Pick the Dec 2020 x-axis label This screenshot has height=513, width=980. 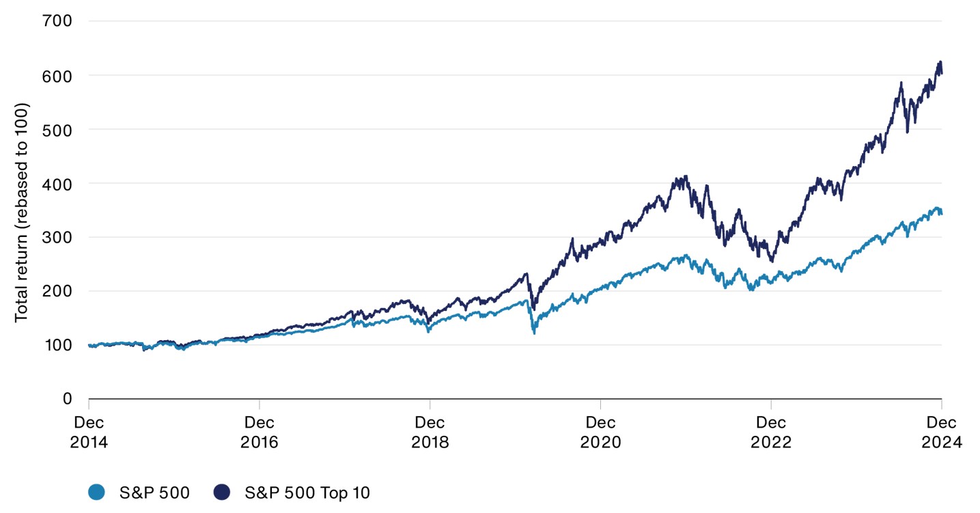[600, 432]
